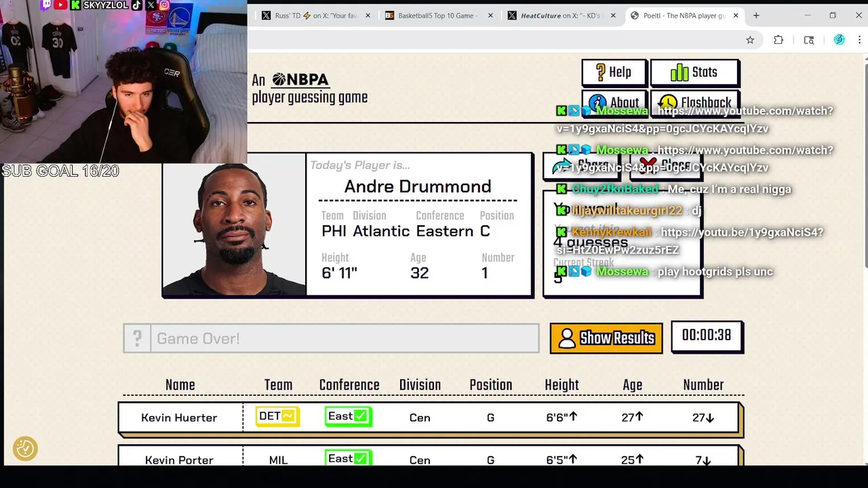Click the NBPA logo heading
Viewport: 868px width, 488px height.
(x=300, y=80)
